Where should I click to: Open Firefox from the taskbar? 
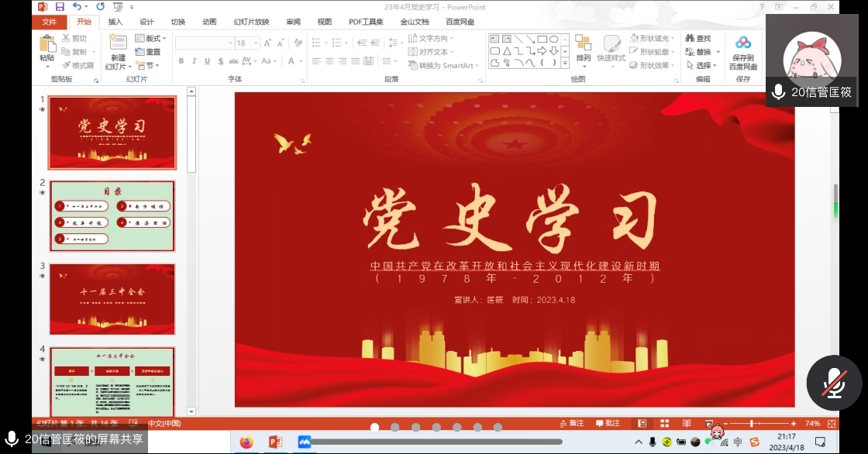pyautogui.click(x=246, y=442)
